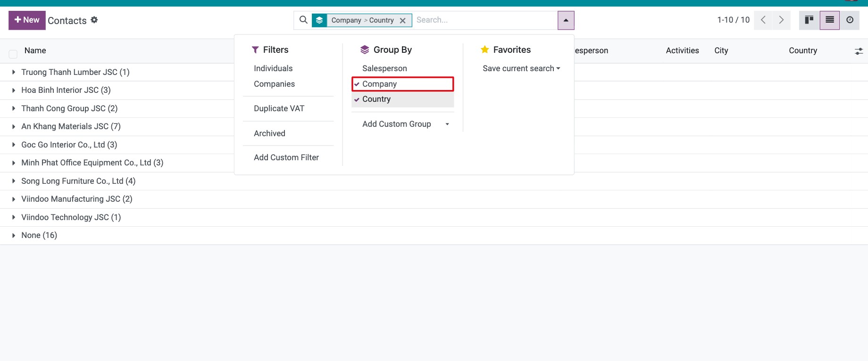Click the search magnifier icon
Screen dimensions: 868x361
click(x=303, y=20)
